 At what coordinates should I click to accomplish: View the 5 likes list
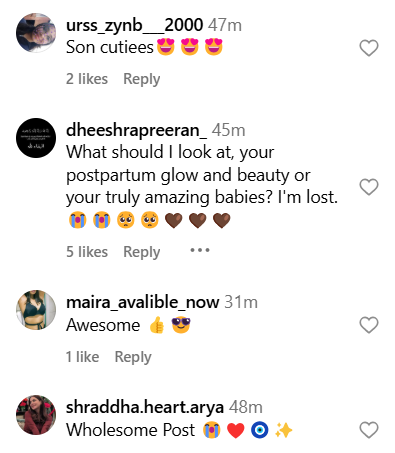click(x=87, y=252)
